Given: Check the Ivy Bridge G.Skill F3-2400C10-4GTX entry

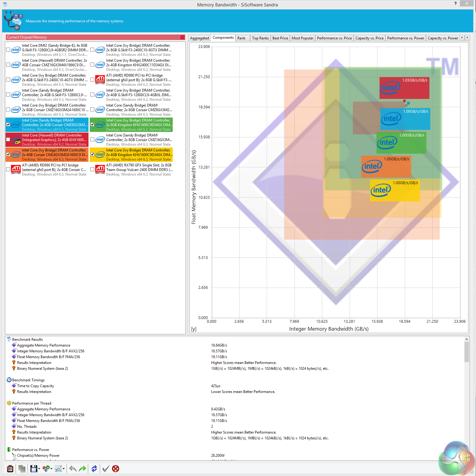Looking at the screenshot, I should (8, 80).
